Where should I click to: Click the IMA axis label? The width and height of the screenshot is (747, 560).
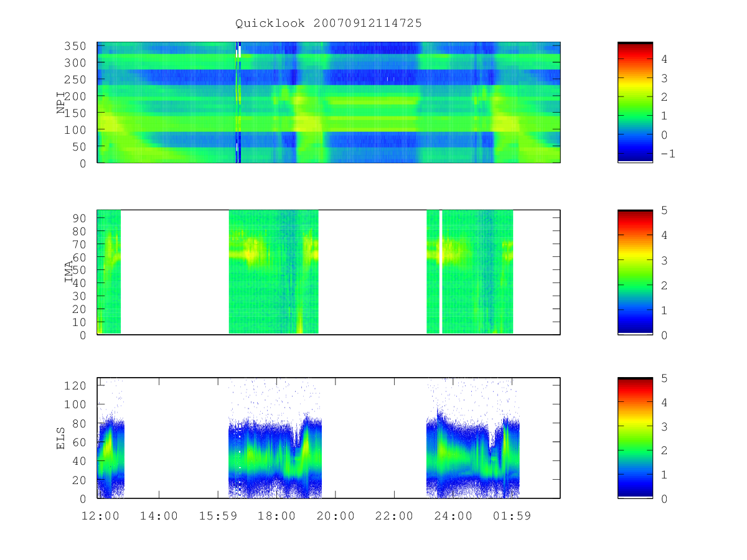[68, 273]
